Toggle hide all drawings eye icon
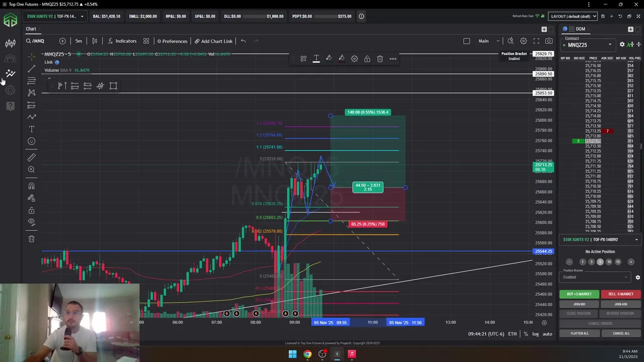This screenshot has height=362, width=644. click(31, 222)
